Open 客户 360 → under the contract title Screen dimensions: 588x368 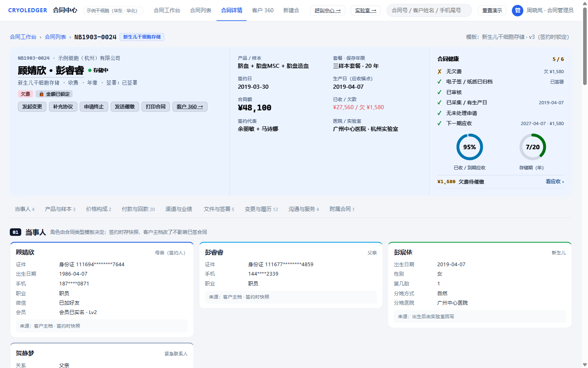(190, 107)
